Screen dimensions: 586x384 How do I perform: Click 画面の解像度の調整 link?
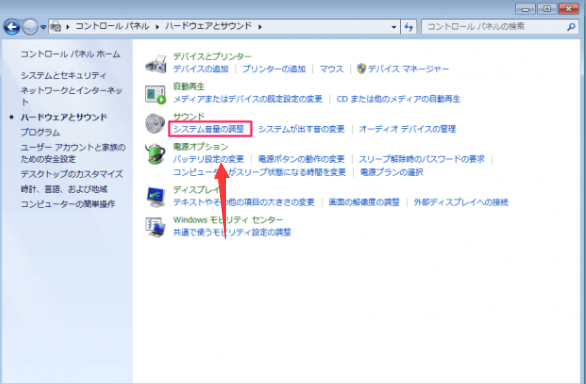click(x=364, y=202)
